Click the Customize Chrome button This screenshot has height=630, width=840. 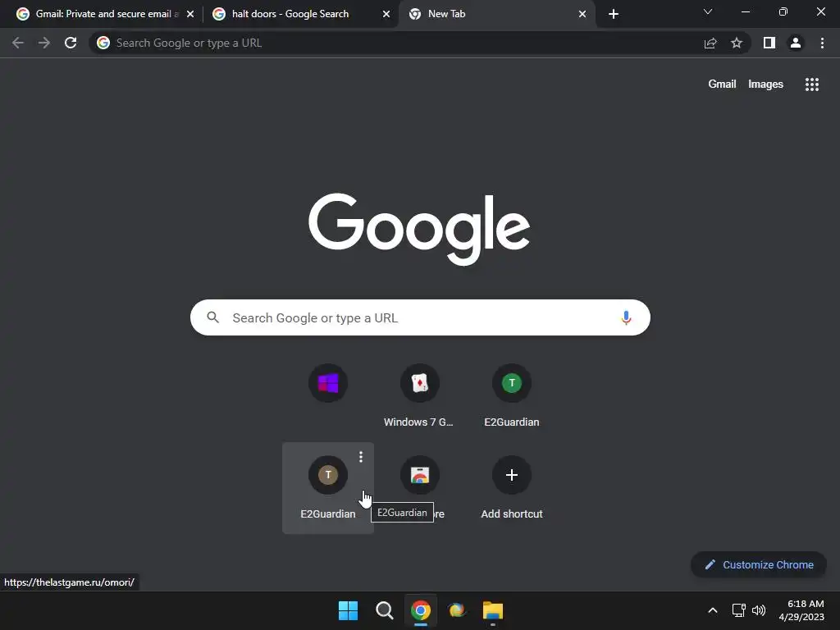[759, 564]
